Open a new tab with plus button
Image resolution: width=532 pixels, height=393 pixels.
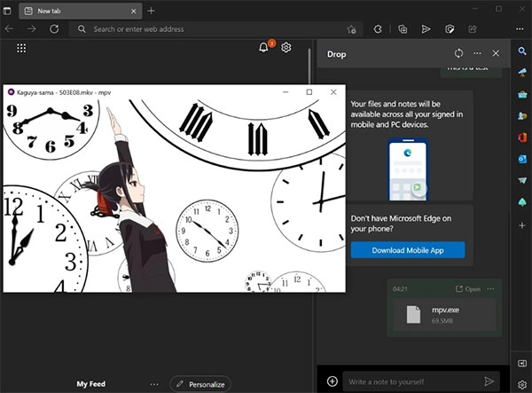[152, 10]
